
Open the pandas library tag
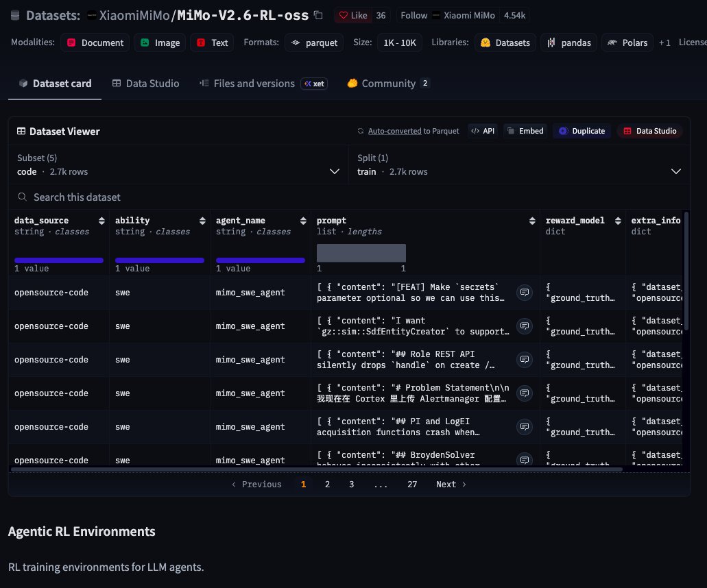click(x=569, y=42)
